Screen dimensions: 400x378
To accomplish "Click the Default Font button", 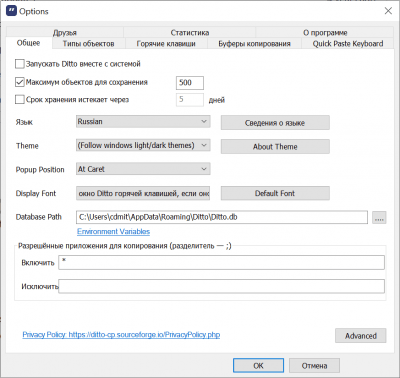I will pyautogui.click(x=275, y=193).
